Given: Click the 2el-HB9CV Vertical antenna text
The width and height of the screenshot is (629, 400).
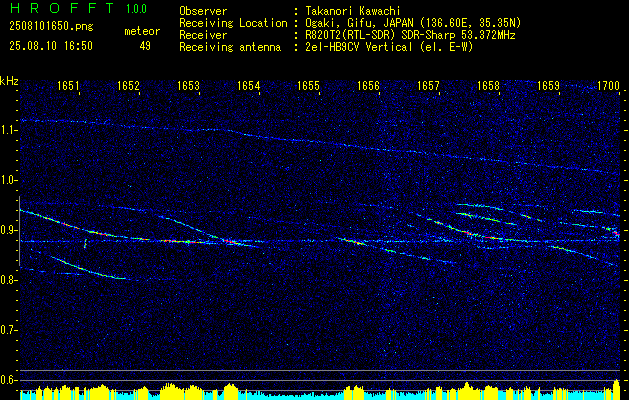Looking at the screenshot, I should click(389, 47).
